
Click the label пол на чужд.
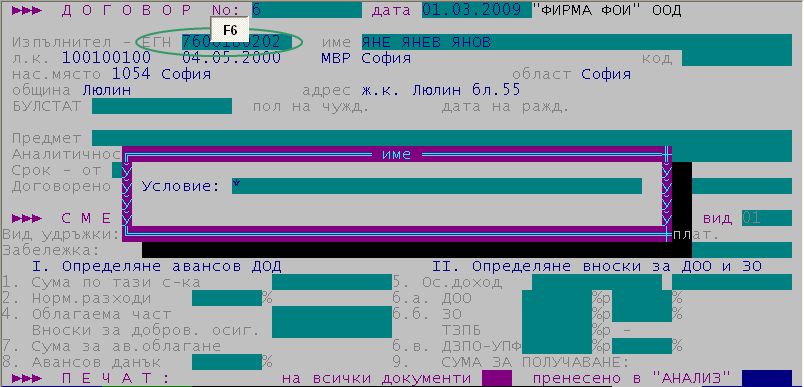pos(311,106)
